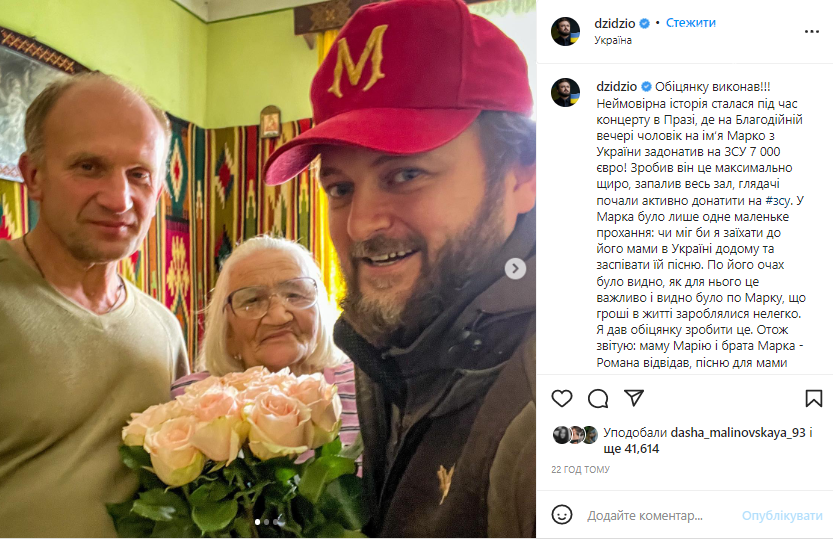Open the three-dot more options menu

[x=812, y=32]
